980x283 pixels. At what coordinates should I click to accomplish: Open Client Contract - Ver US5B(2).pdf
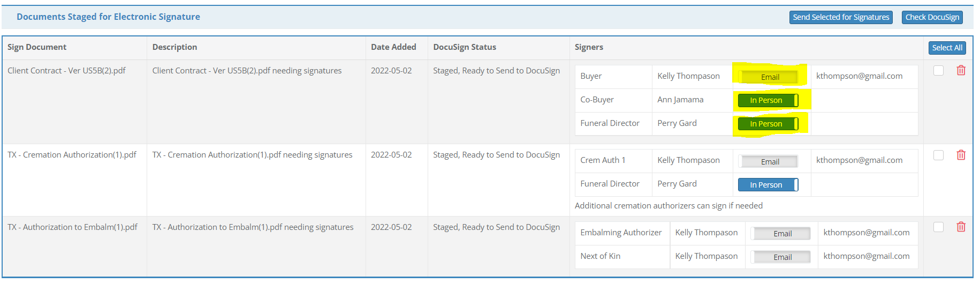66,71
